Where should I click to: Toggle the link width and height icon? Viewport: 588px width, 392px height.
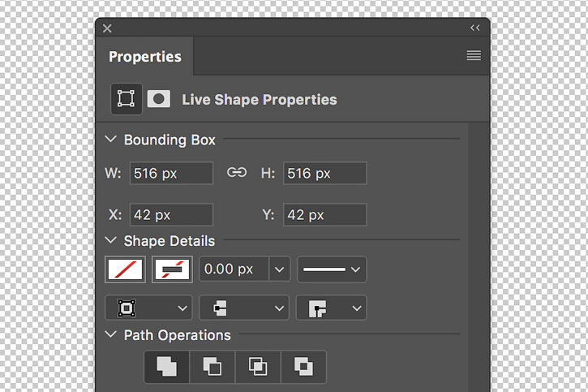237,173
